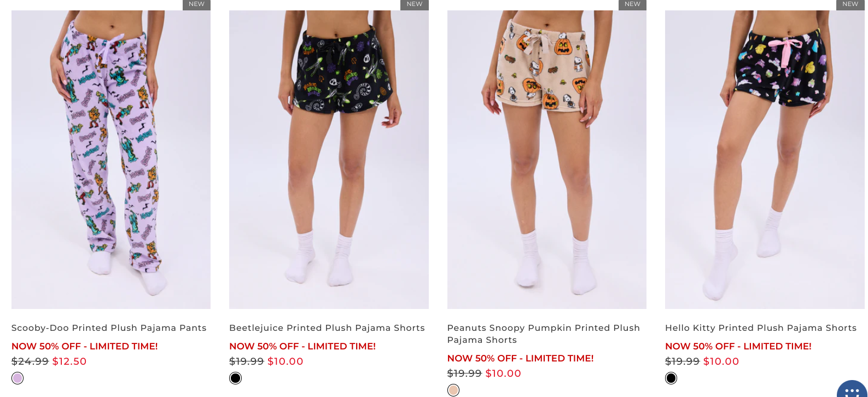The height and width of the screenshot is (397, 868).
Task: Click NEW badge above Scooby-Doo pants
Action: (196, 4)
